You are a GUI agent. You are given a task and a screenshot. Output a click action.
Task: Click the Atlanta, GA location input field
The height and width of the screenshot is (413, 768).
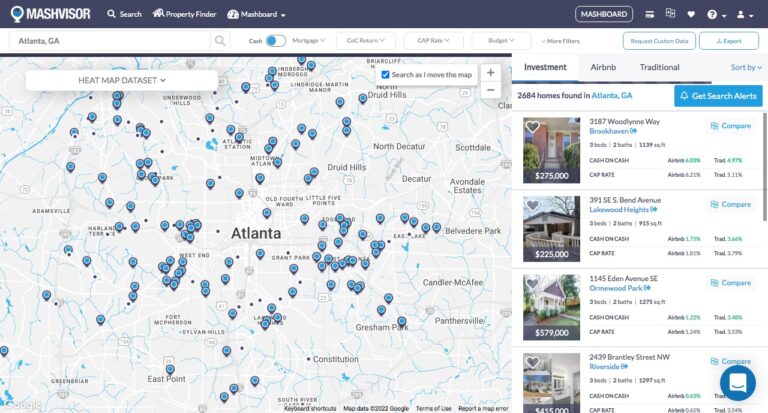[x=110, y=41]
